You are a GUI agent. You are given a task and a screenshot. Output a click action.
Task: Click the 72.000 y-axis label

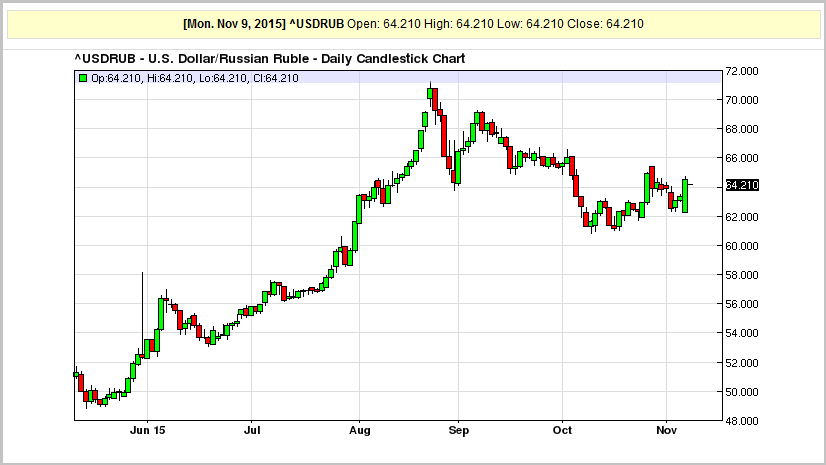coord(742,71)
